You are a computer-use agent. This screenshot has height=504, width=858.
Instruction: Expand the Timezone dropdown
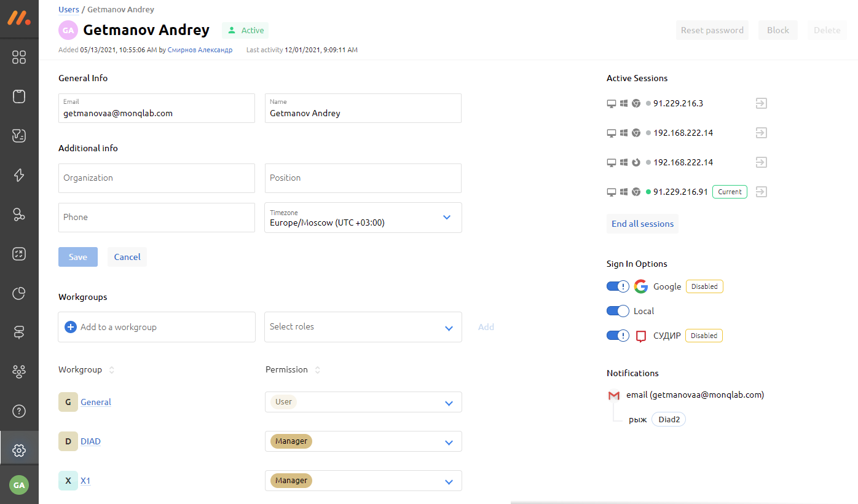coord(447,218)
